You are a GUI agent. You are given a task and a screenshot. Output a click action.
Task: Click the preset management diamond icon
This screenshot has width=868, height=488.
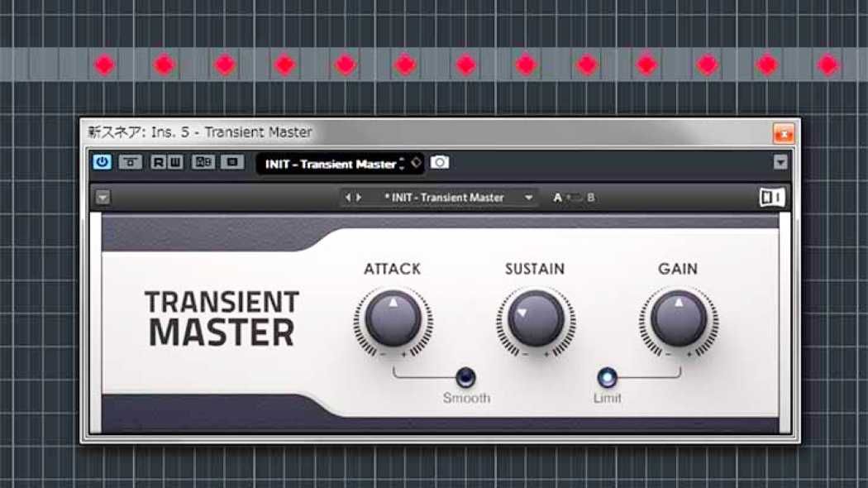[x=417, y=163]
